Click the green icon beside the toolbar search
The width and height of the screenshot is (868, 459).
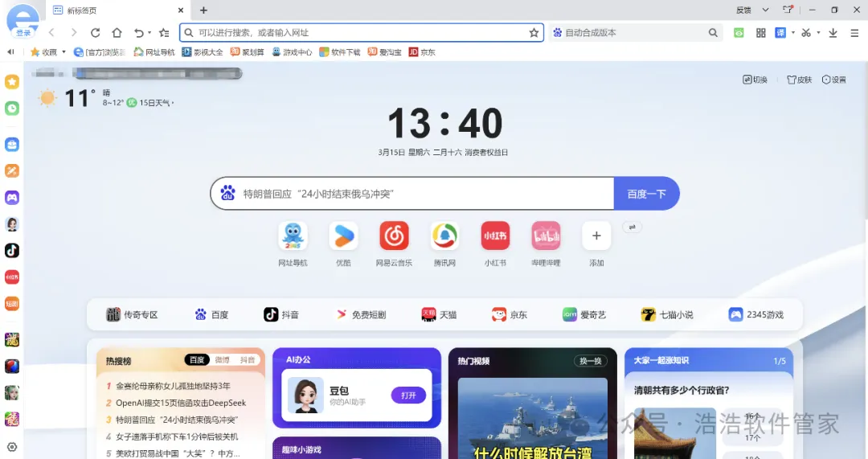coord(739,33)
